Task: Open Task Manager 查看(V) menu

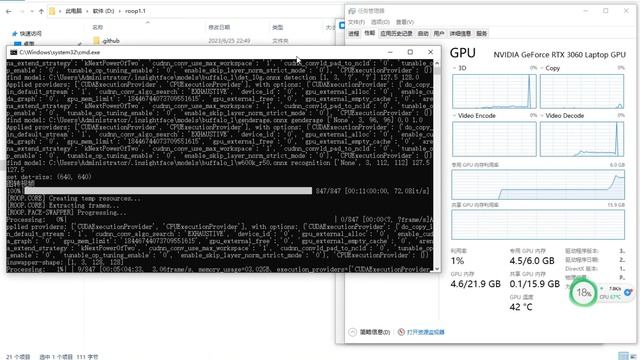Action: [404, 22]
